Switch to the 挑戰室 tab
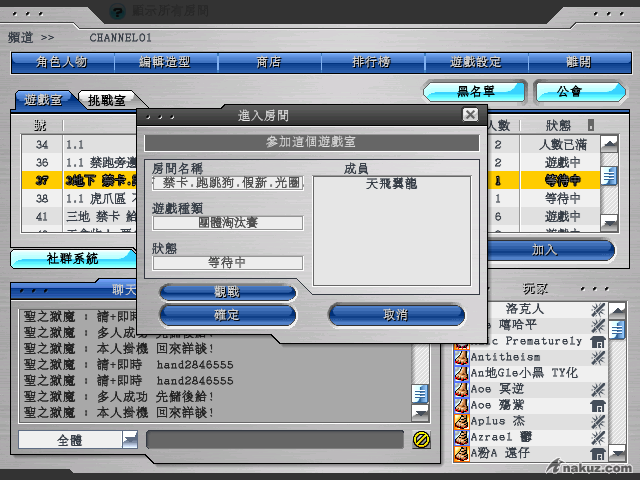640x480 pixels. [x=107, y=101]
